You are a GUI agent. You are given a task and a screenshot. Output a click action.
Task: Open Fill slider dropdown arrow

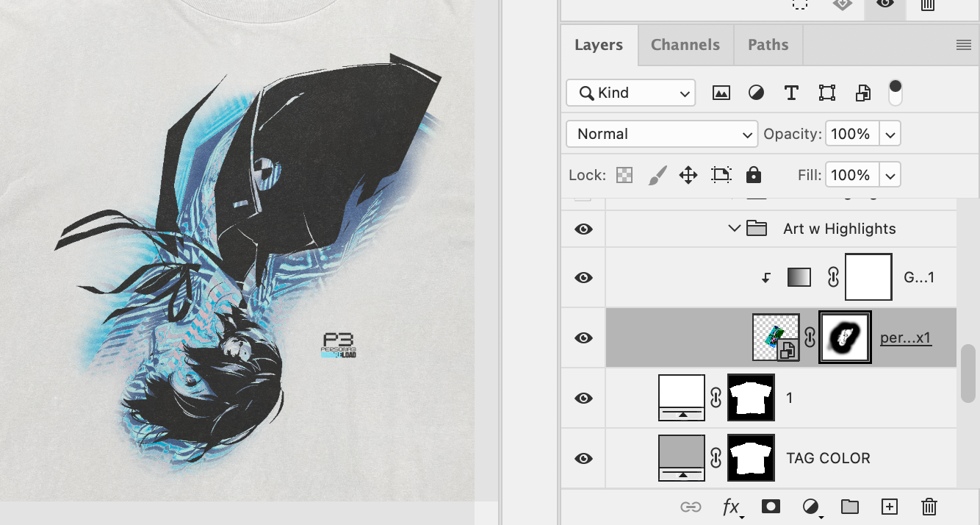pos(890,176)
